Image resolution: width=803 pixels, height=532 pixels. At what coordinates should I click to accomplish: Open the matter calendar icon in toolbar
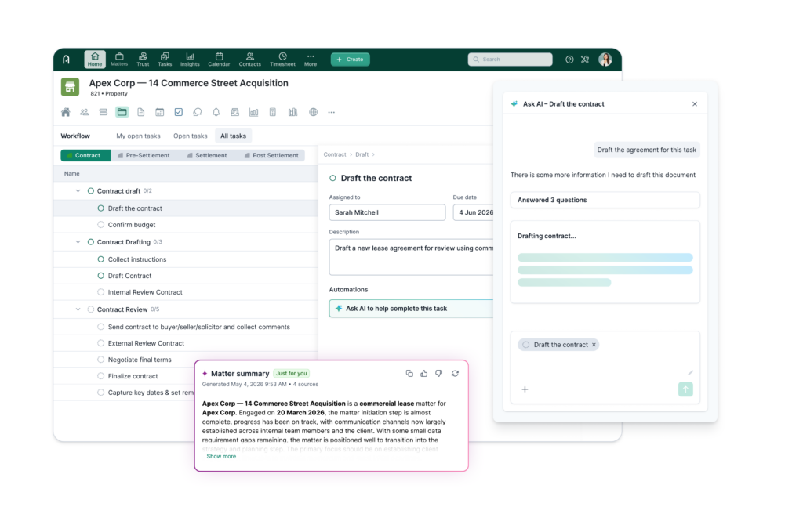(x=160, y=112)
